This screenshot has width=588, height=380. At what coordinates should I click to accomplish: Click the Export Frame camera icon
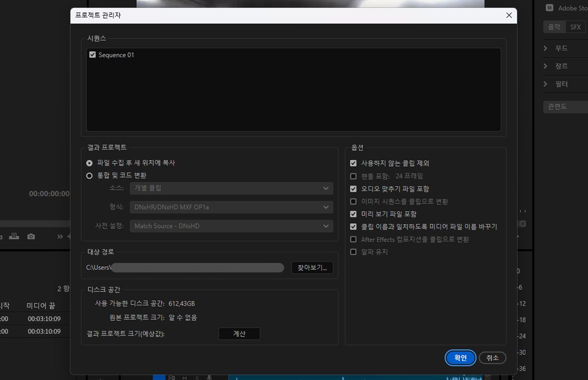pyautogui.click(x=31, y=236)
